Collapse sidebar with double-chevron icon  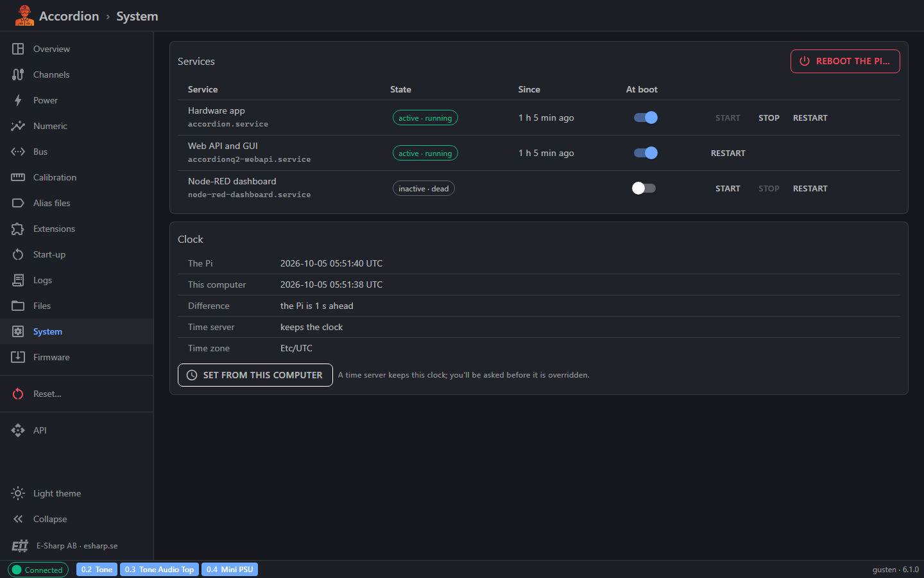pos(18,519)
